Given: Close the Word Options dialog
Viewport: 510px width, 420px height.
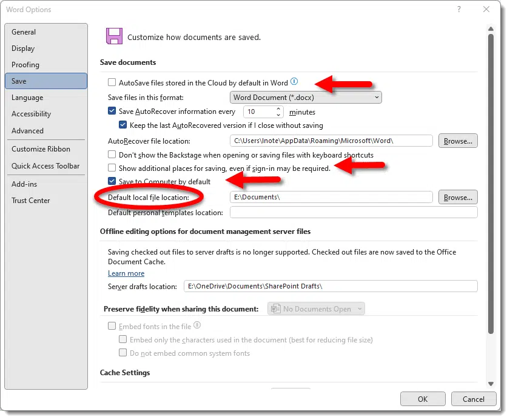Looking at the screenshot, I should pos(486,10).
